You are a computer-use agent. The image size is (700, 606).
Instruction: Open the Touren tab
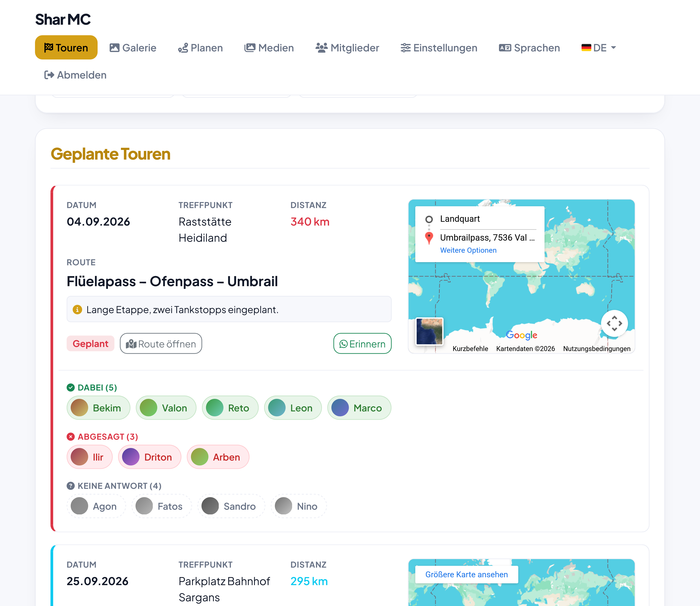pos(66,48)
